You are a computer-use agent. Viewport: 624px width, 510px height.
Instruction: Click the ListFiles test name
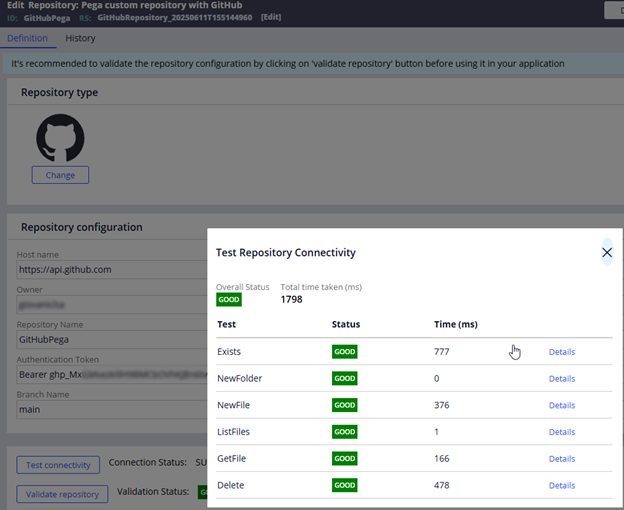(234, 432)
